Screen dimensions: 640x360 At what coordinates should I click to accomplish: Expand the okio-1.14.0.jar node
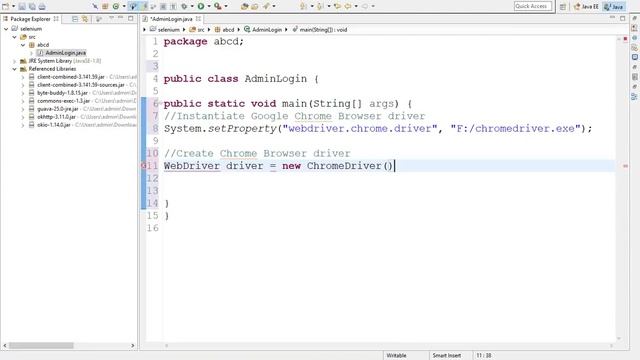click(23, 125)
